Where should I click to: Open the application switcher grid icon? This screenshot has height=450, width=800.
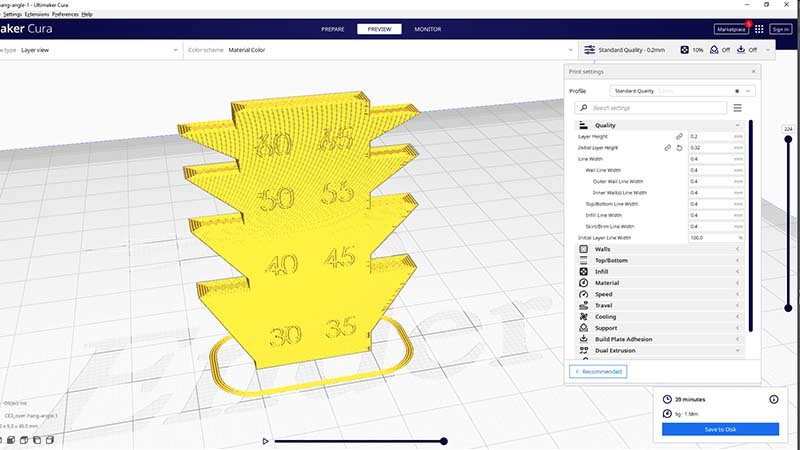point(759,29)
